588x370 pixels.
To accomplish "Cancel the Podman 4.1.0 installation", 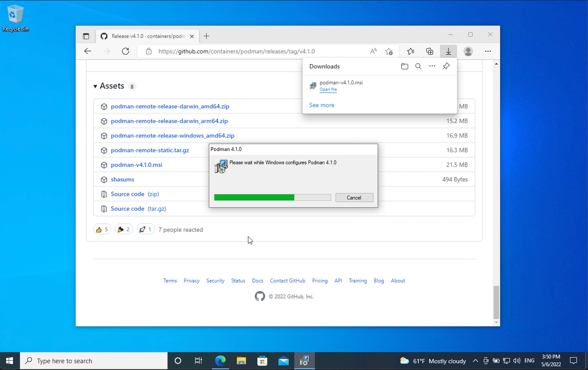I will (354, 197).
